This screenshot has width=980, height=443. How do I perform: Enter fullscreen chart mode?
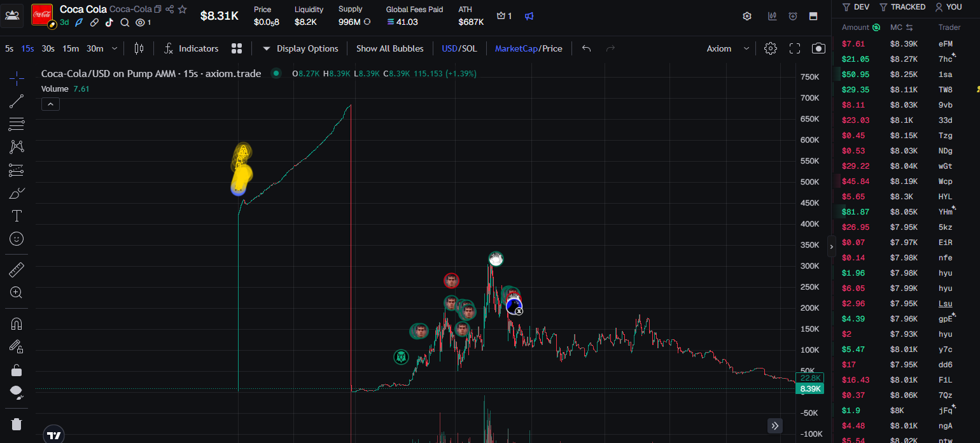click(795, 48)
